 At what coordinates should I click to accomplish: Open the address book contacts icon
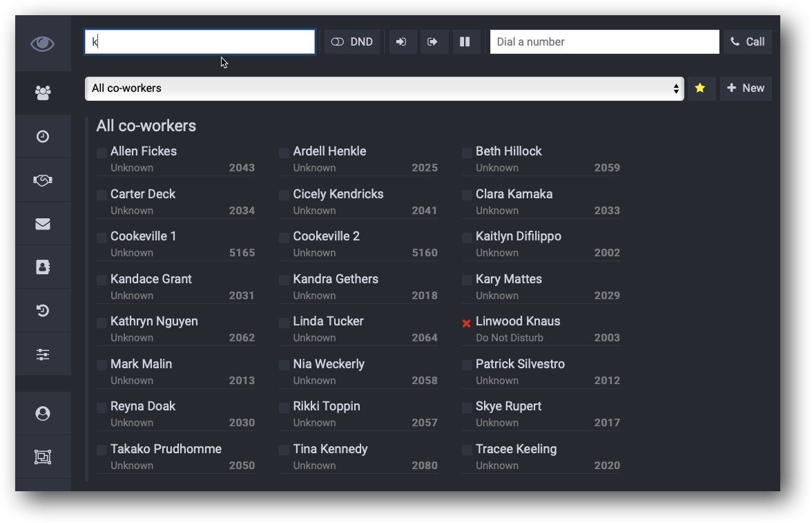click(x=43, y=267)
